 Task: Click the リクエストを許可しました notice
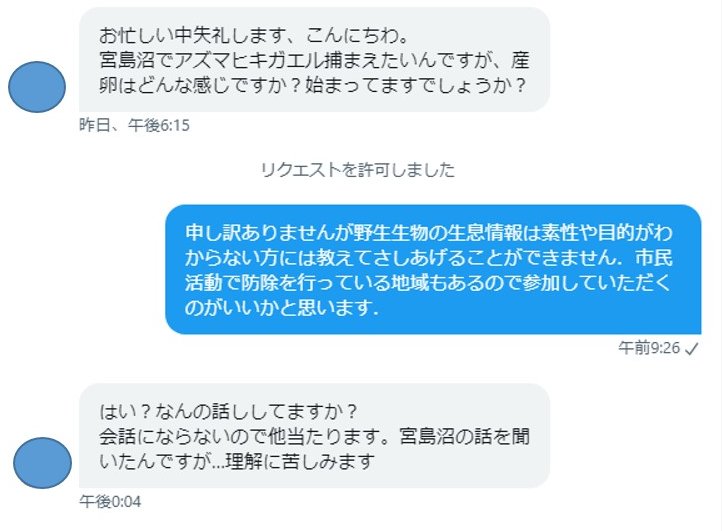click(358, 170)
